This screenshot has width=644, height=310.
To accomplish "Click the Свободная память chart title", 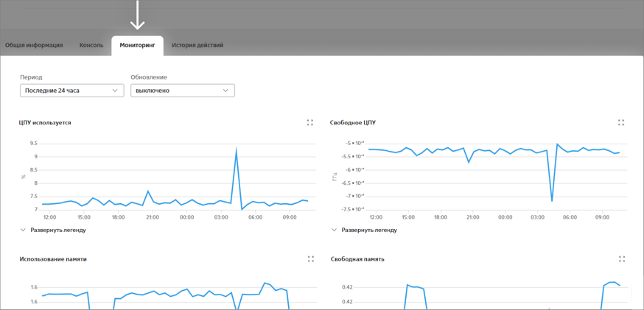I will (357, 259).
